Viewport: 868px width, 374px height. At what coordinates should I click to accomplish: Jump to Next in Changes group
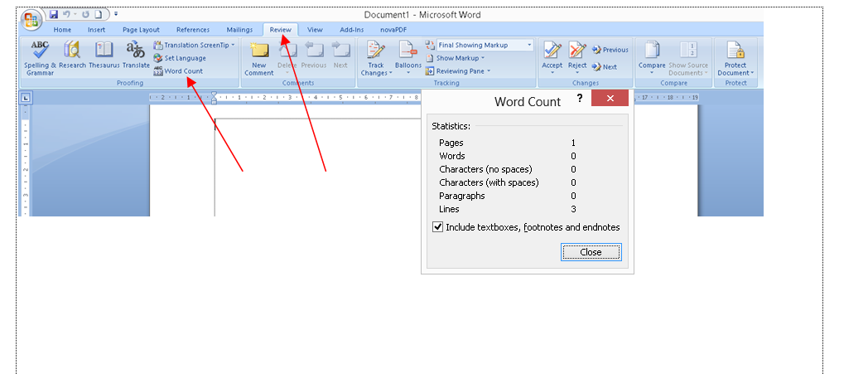[x=604, y=67]
